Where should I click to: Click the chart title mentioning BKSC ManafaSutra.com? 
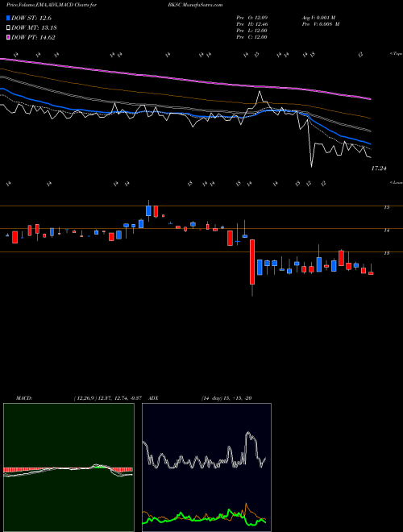click(114, 5)
